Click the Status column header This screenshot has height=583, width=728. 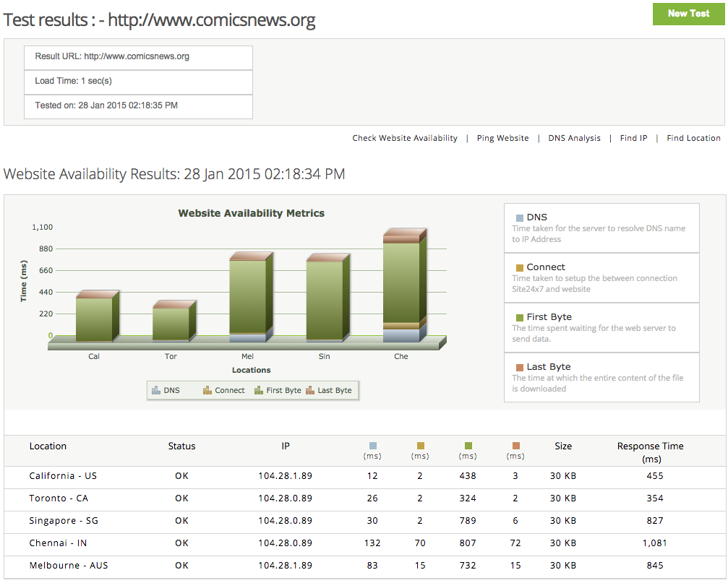[181, 446]
